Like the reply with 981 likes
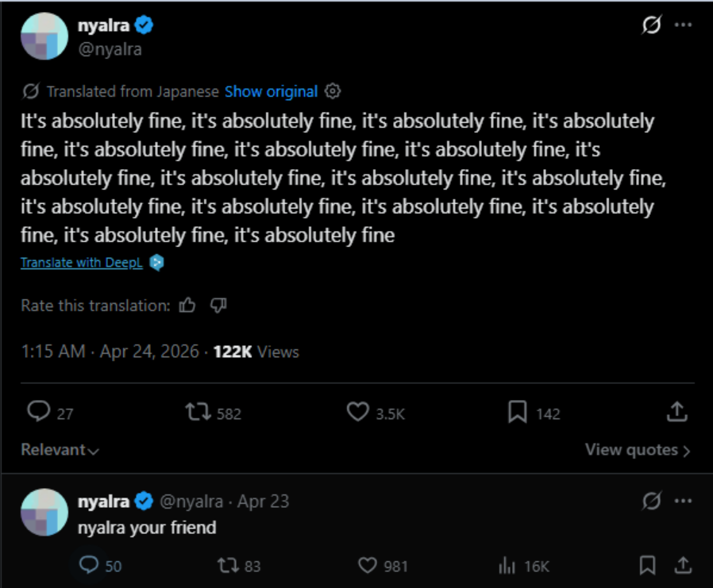Image resolution: width=713 pixels, height=588 pixels. 367,565
